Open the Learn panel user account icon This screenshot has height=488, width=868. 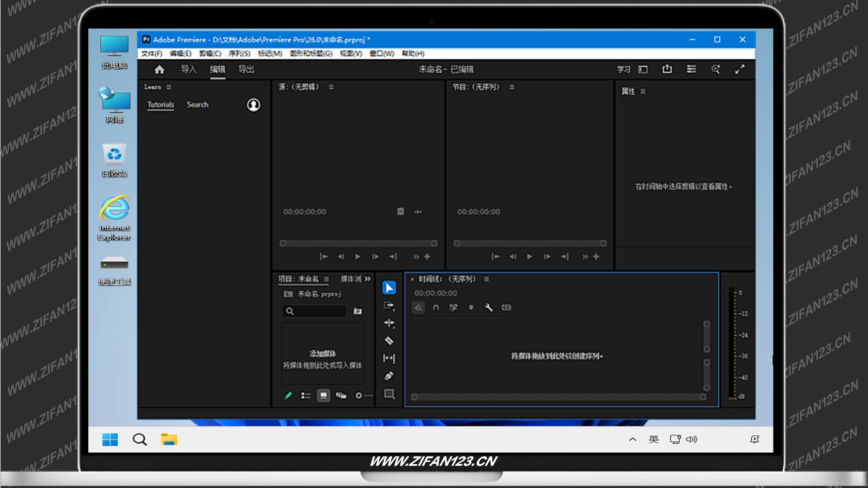coord(254,105)
